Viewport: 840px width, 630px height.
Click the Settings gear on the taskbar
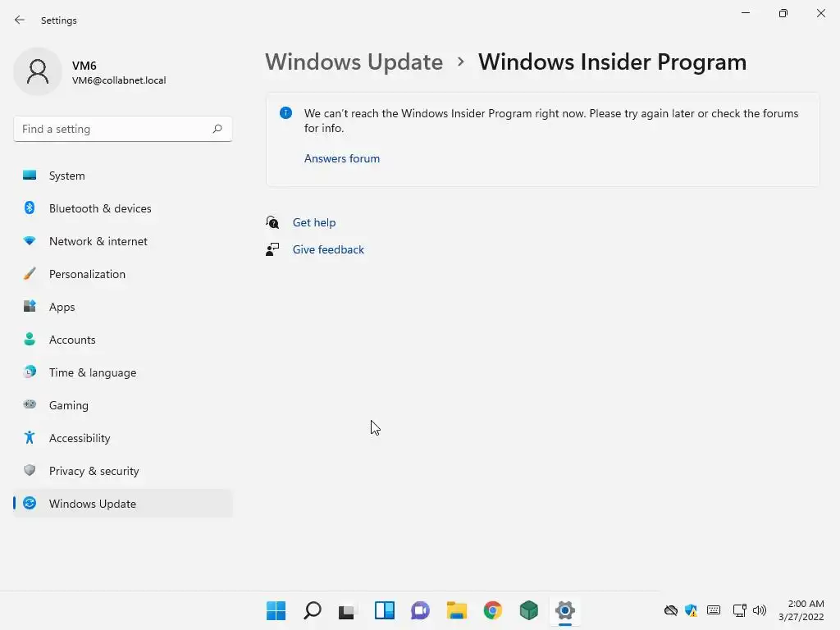click(565, 610)
